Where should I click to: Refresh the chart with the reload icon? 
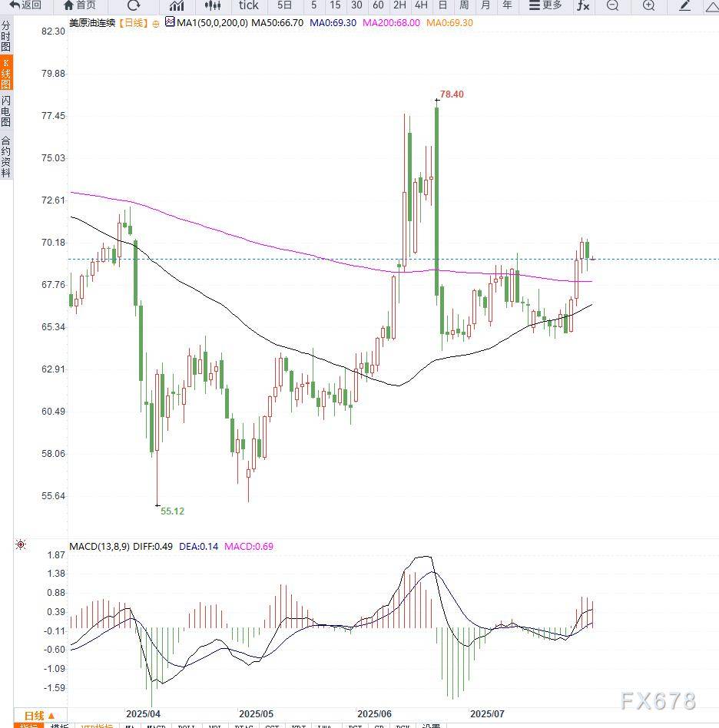tap(134, 5)
